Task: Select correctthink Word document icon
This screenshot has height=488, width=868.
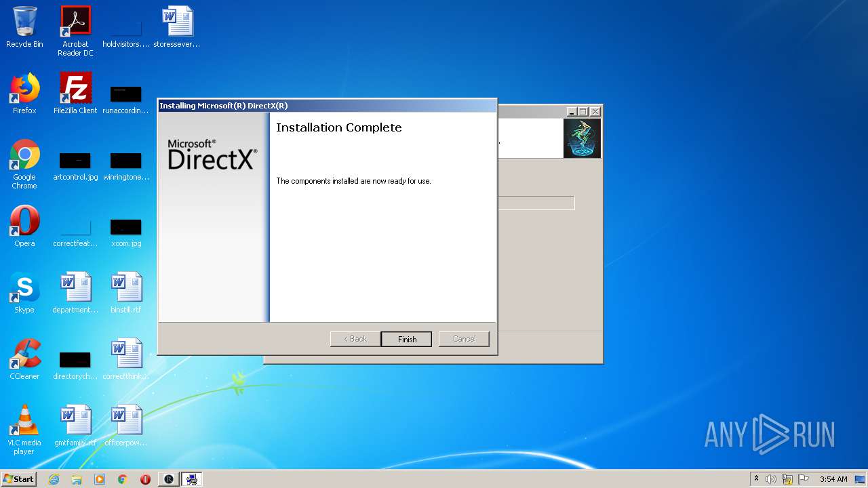Action: (126, 360)
